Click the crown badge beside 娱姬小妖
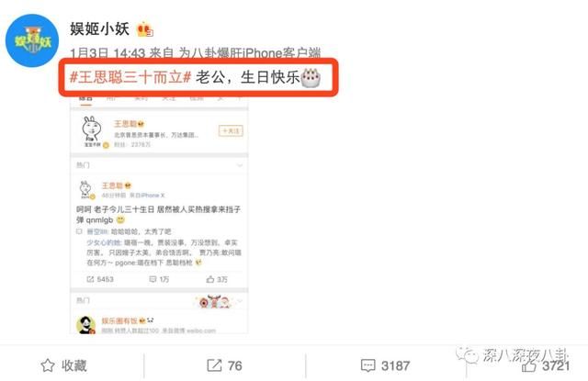The height and width of the screenshot is (381, 588). [x=145, y=29]
